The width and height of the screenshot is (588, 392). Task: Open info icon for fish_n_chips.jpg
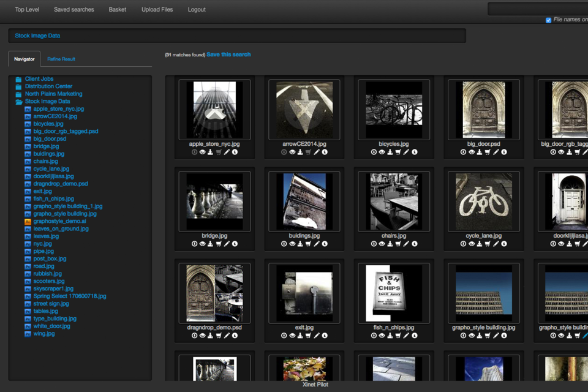(x=414, y=336)
